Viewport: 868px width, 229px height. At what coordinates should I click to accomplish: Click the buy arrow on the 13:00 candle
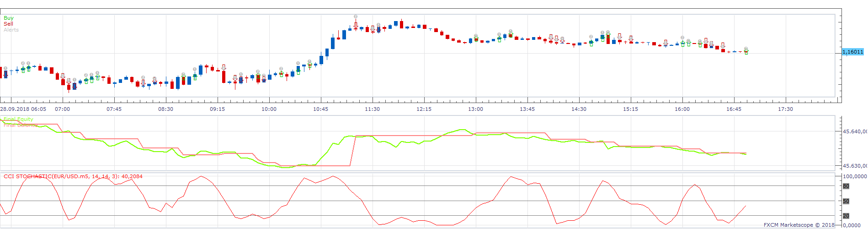pos(476,39)
